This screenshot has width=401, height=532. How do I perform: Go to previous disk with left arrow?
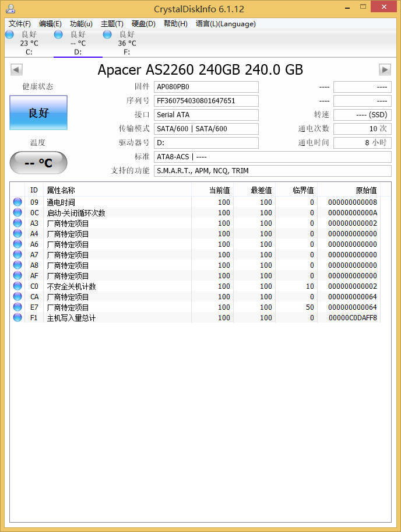click(x=16, y=70)
